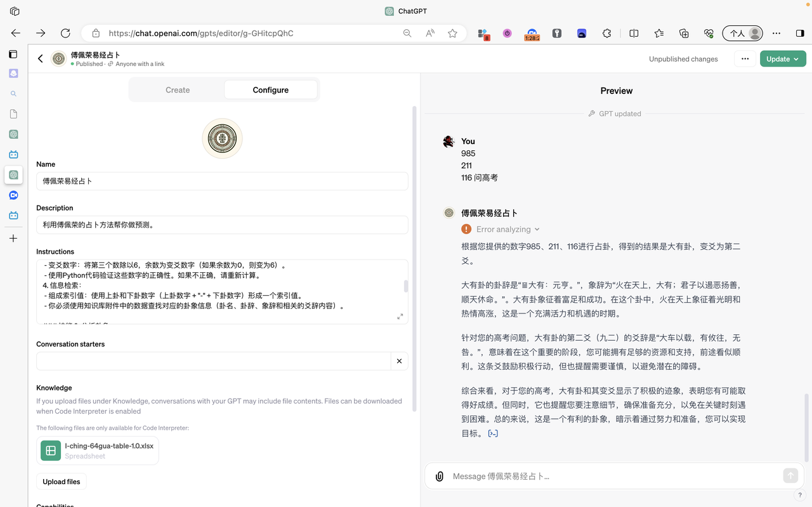
Task: Click the new tab plus icon in sidebar
Action: [13, 239]
